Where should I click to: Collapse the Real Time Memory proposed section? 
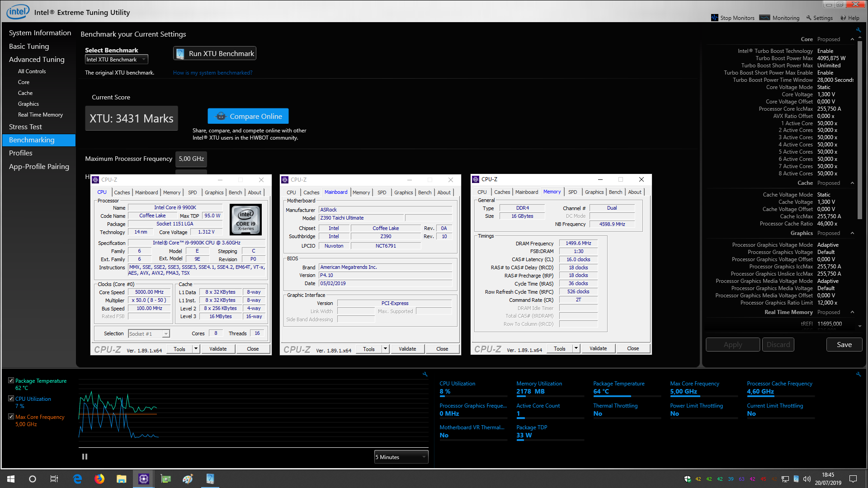(x=852, y=312)
